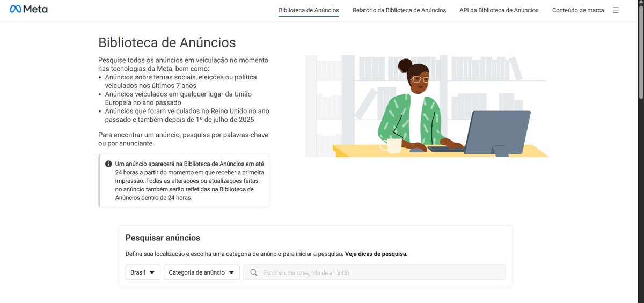The width and height of the screenshot is (644, 303).
Task: Click the Biblioteca de Anúncios page heading
Action: [167, 42]
